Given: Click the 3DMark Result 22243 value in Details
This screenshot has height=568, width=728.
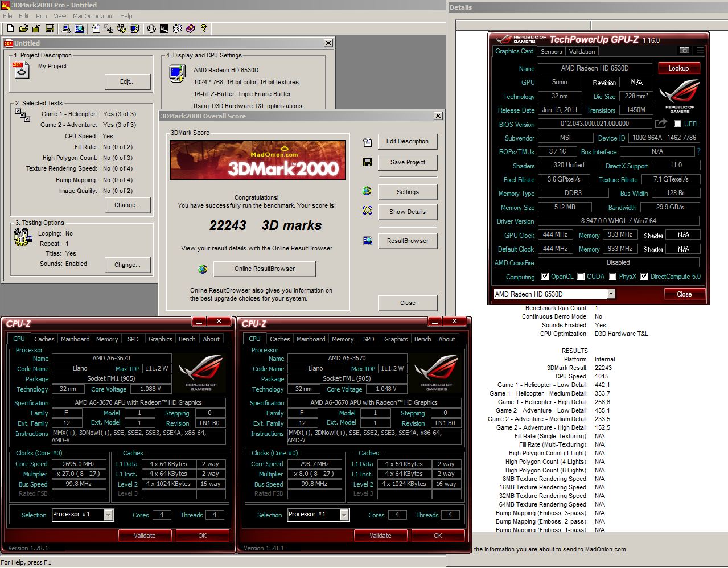Looking at the screenshot, I should click(x=603, y=368).
